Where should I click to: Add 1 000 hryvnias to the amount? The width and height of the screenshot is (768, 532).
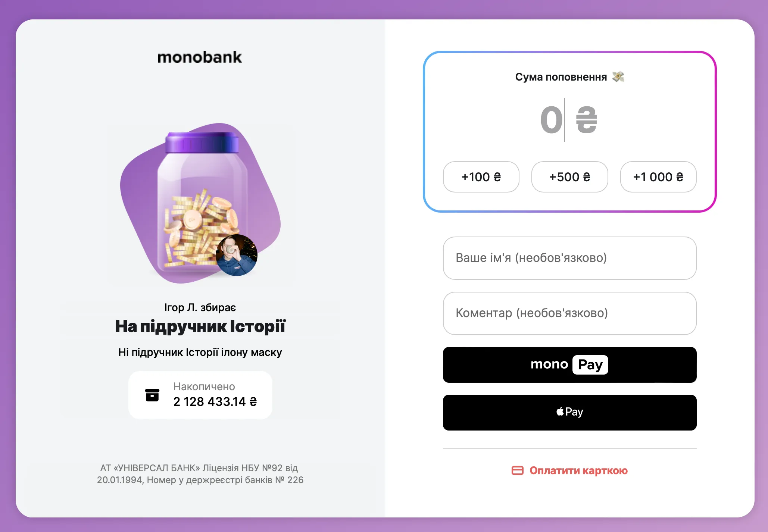[x=658, y=177]
